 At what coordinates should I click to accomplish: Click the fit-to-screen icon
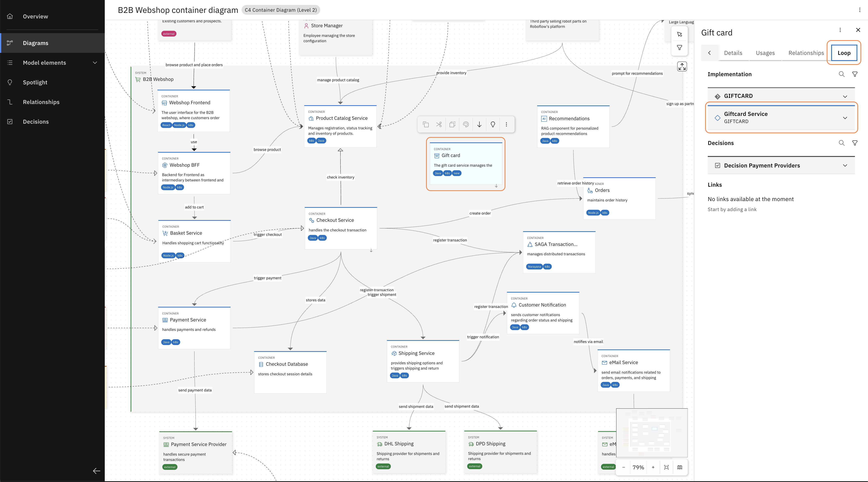point(666,467)
